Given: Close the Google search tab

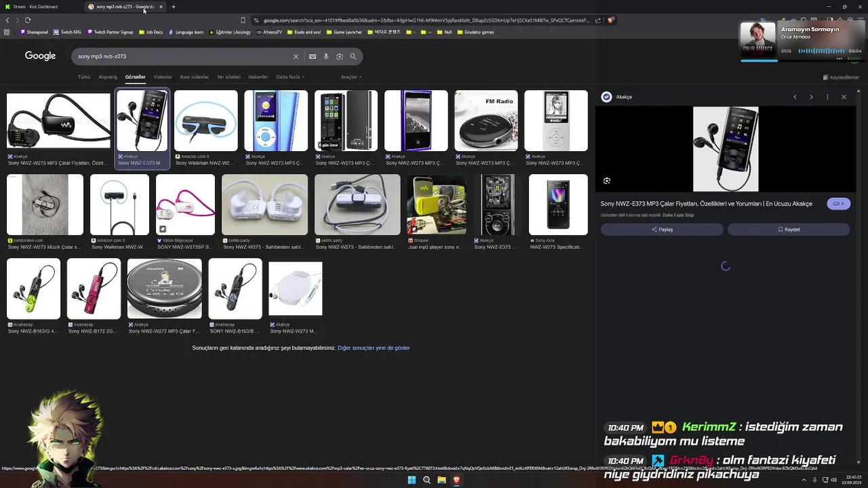Looking at the screenshot, I should tap(161, 7).
